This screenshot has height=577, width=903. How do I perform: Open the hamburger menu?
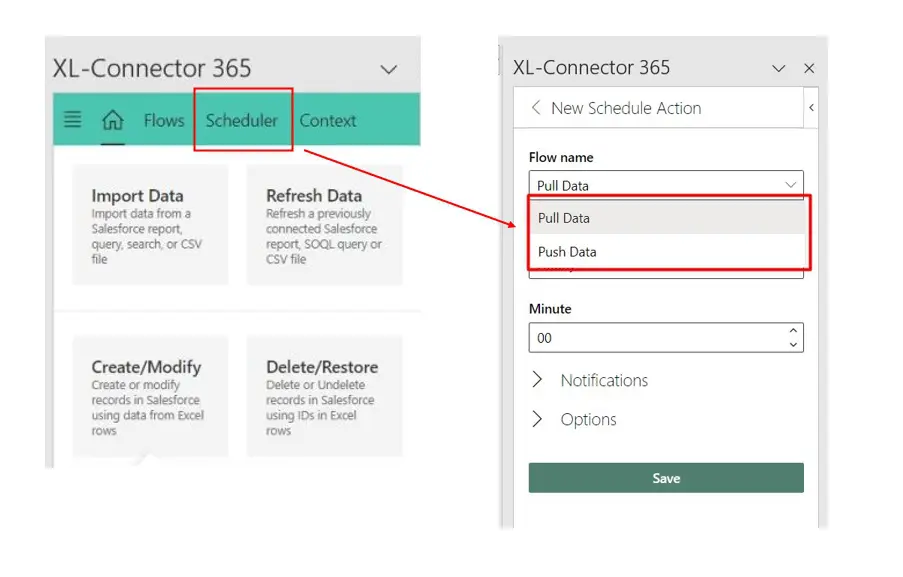click(x=71, y=120)
